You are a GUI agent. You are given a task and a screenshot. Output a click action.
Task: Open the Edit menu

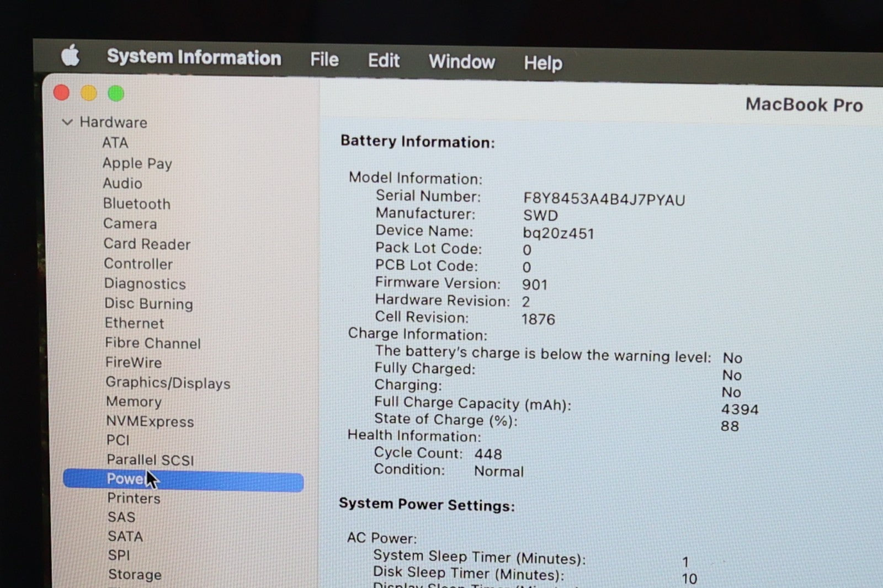[384, 61]
